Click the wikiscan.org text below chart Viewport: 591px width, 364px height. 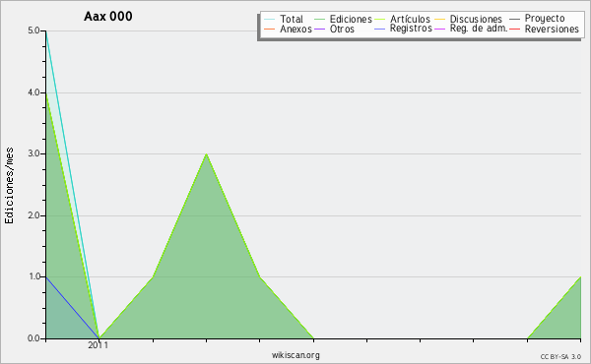tap(295, 355)
